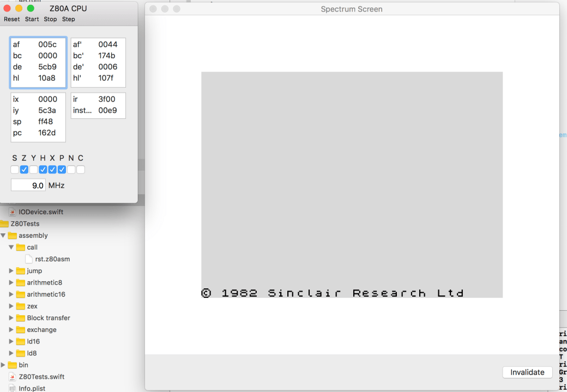Click the zex folder icon
This screenshot has height=392, width=567.
click(21, 306)
